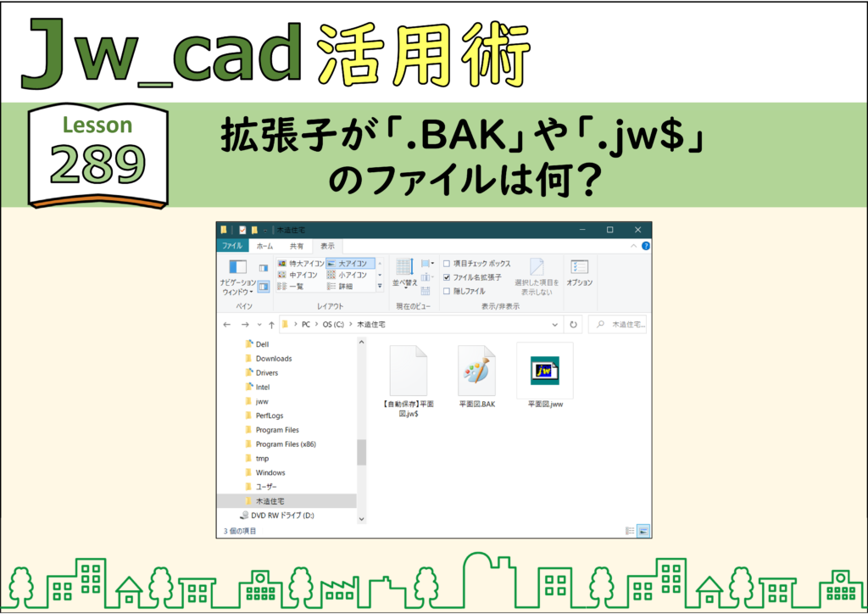
Task: Open the PerfLogs folder in navigation tree
Action: (x=269, y=416)
